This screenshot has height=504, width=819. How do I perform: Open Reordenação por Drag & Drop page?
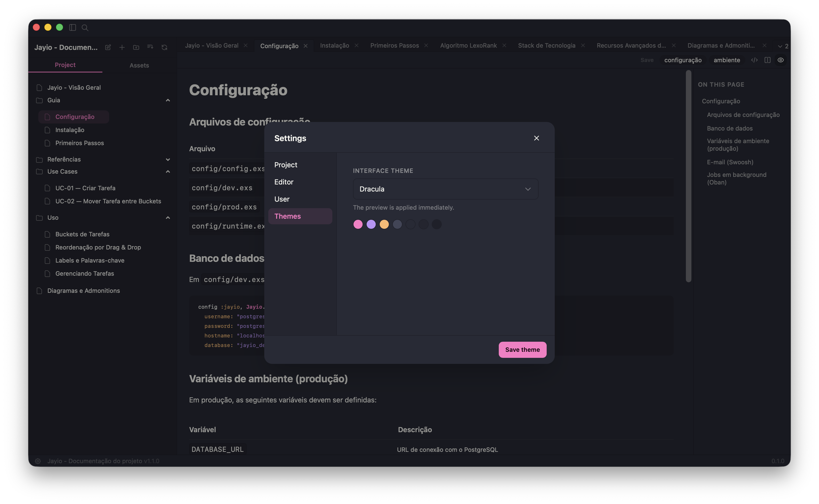click(x=98, y=247)
